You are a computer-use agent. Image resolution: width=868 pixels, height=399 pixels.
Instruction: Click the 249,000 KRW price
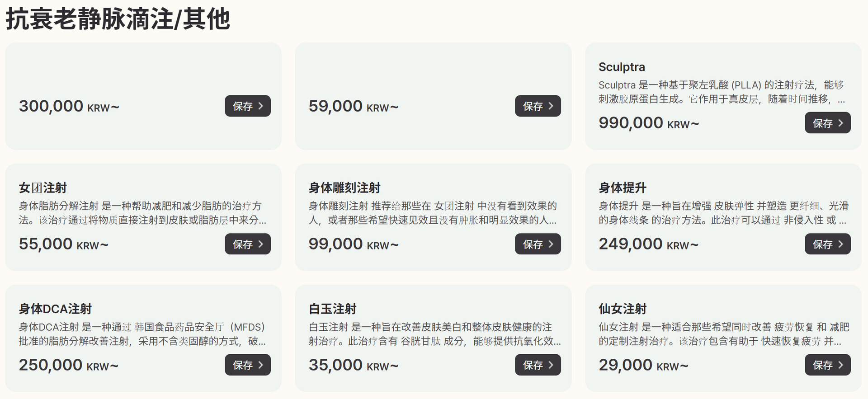tap(648, 244)
